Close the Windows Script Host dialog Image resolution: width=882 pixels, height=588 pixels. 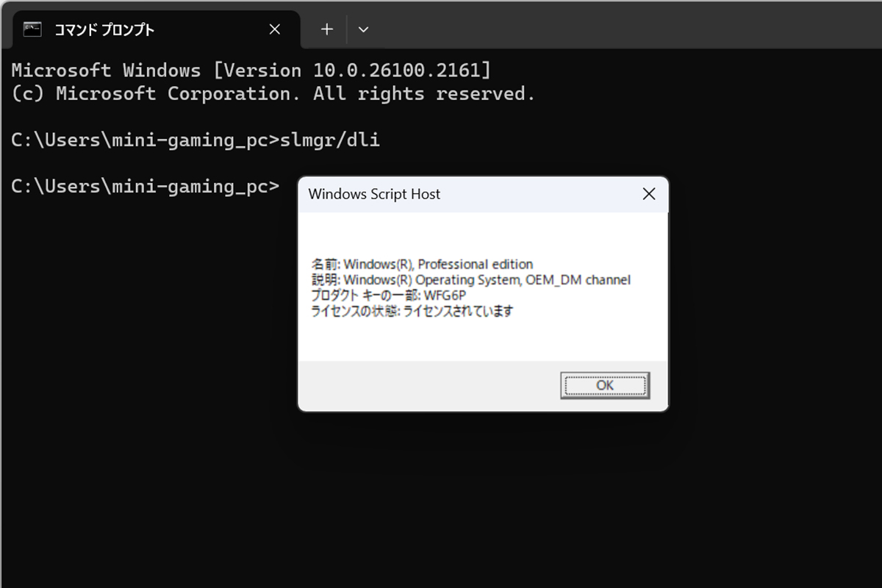tap(648, 194)
